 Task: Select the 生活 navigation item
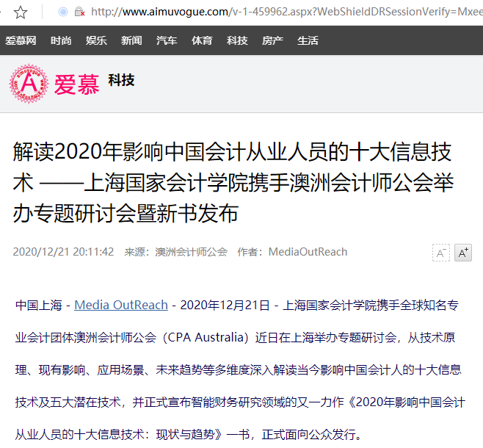(308, 40)
